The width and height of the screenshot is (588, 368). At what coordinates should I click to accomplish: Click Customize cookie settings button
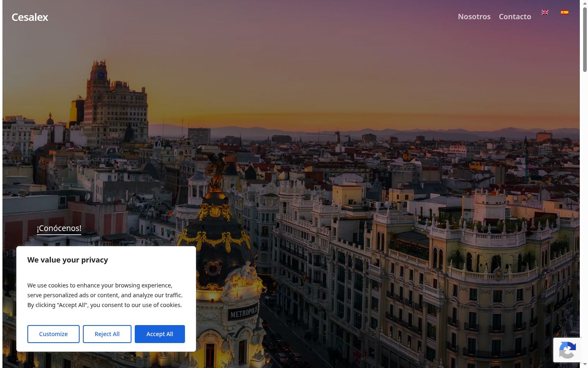point(53,334)
